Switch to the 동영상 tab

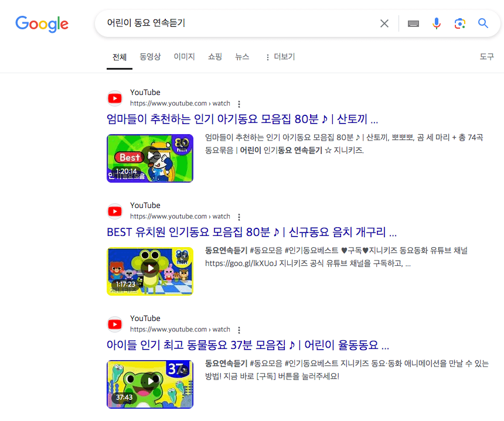click(150, 57)
